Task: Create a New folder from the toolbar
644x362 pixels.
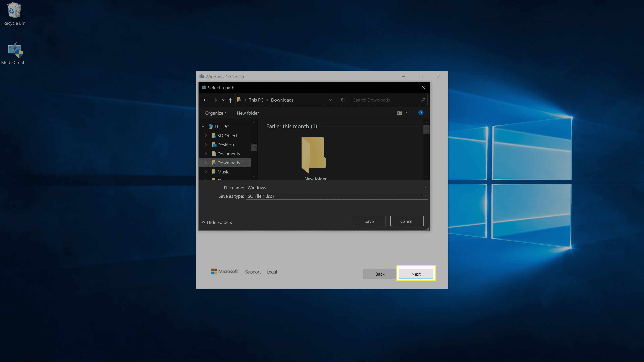Action: [x=248, y=113]
